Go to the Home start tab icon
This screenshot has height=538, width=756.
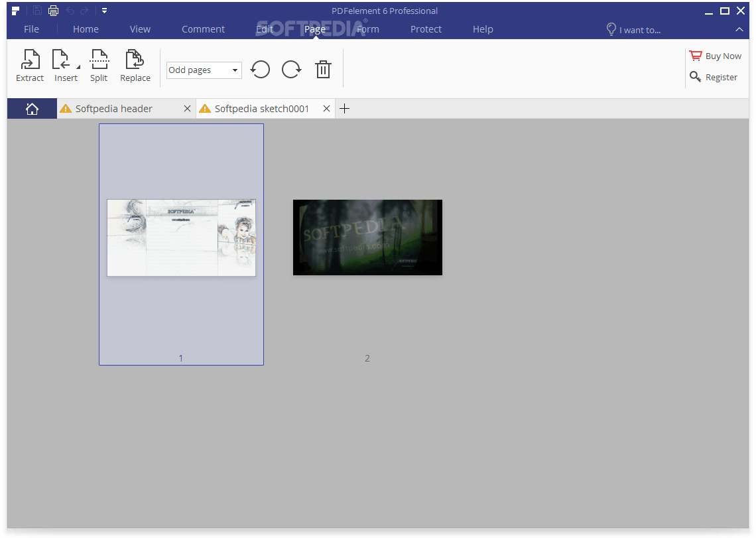[32, 109]
